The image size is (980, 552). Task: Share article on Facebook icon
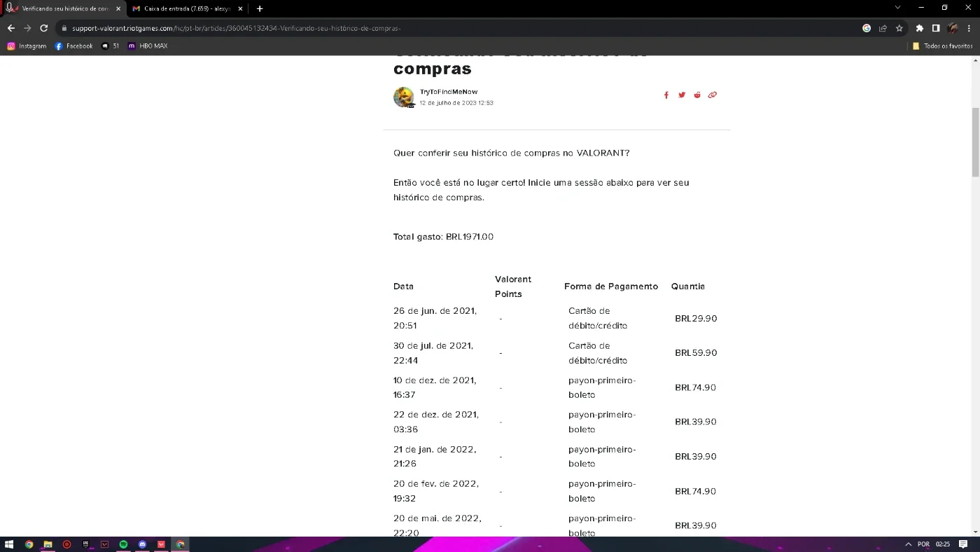pyautogui.click(x=666, y=95)
